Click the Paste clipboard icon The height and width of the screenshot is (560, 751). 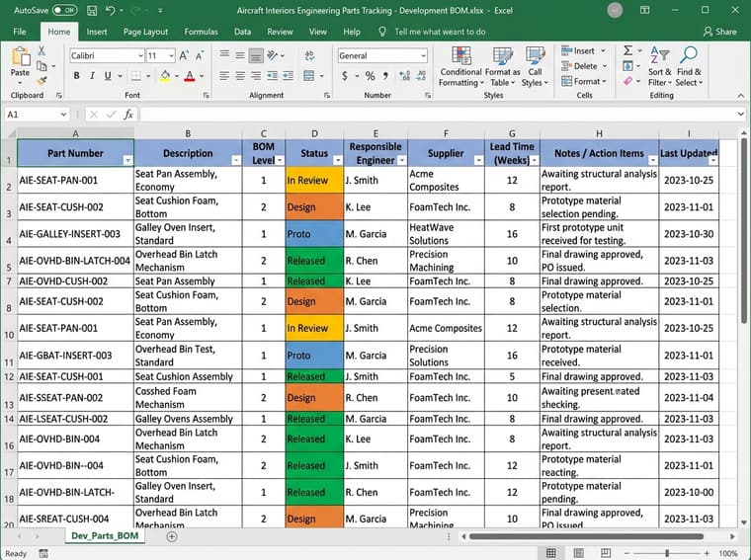click(20, 56)
